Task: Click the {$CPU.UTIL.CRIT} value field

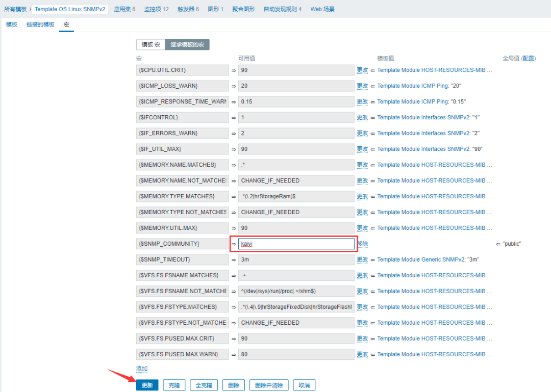Action: pyautogui.click(x=296, y=70)
